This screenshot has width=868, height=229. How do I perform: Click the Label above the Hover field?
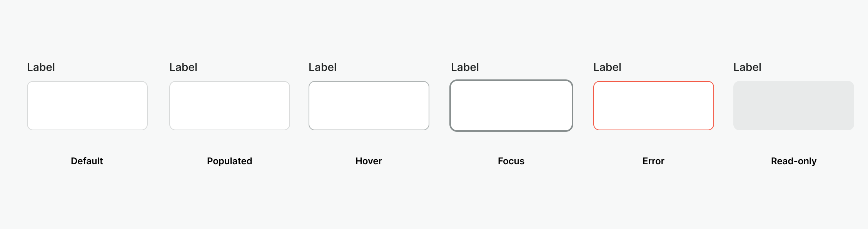[322, 67]
